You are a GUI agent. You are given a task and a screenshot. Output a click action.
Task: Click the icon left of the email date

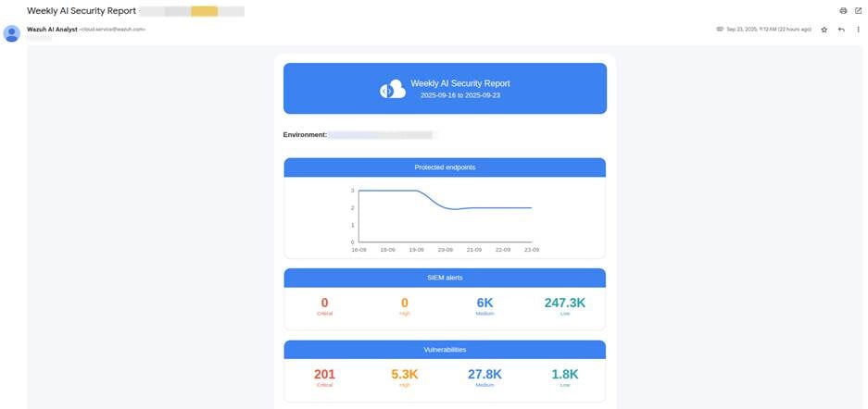720,30
